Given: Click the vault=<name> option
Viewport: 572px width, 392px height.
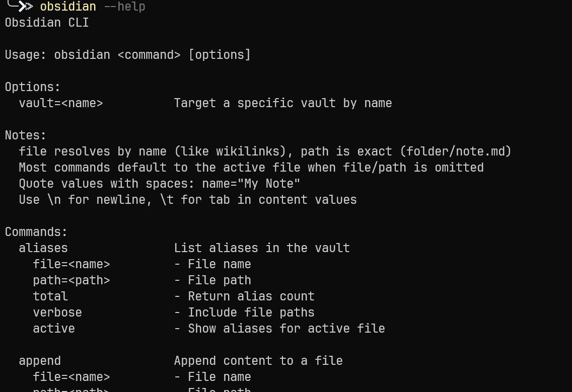Looking at the screenshot, I should 61,103.
